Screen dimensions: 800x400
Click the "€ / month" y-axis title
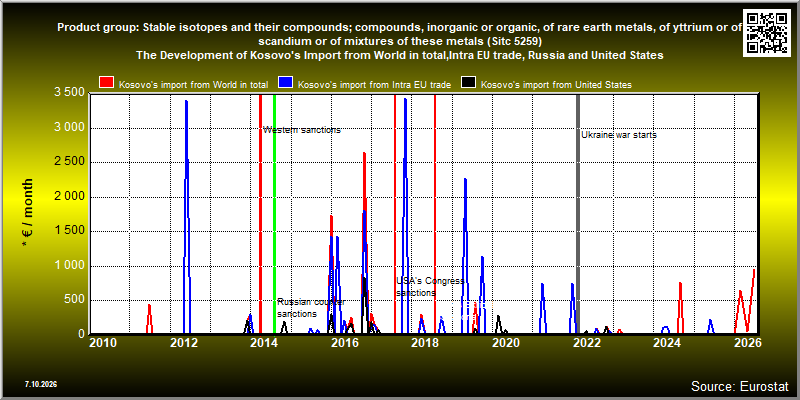pos(27,213)
